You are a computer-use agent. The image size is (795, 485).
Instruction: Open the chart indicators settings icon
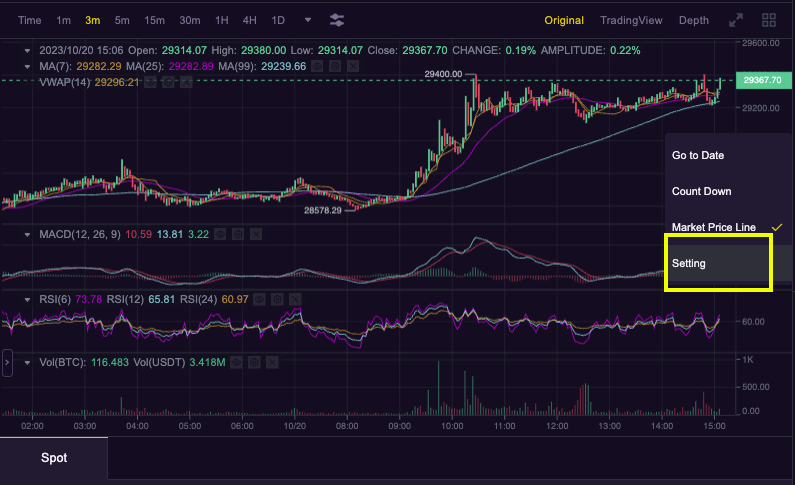coord(337,20)
